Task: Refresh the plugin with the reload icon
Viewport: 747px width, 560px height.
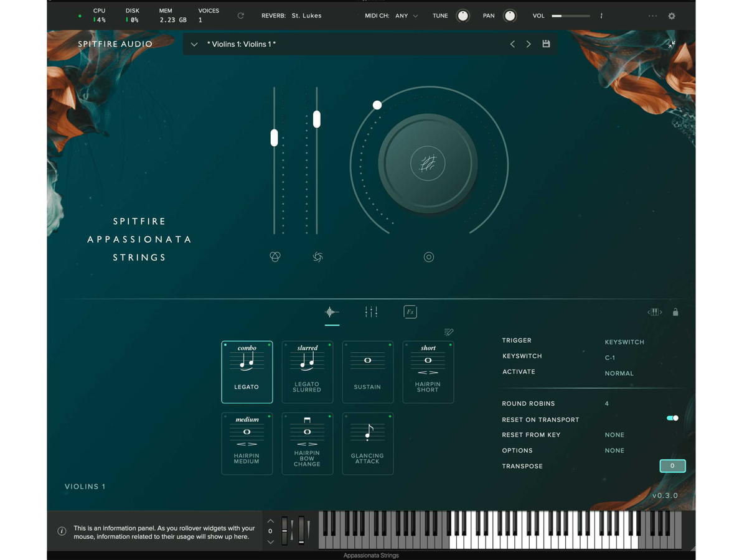Action: click(241, 16)
